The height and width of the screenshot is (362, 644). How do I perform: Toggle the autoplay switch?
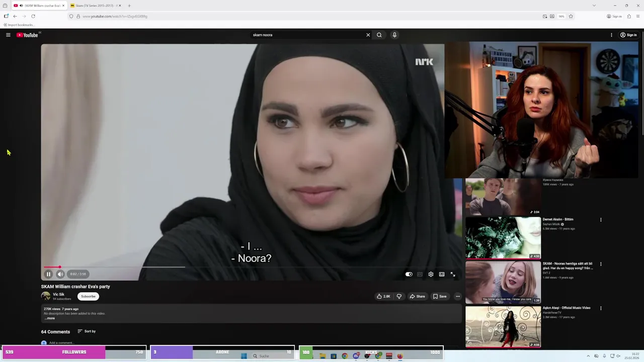click(x=409, y=274)
